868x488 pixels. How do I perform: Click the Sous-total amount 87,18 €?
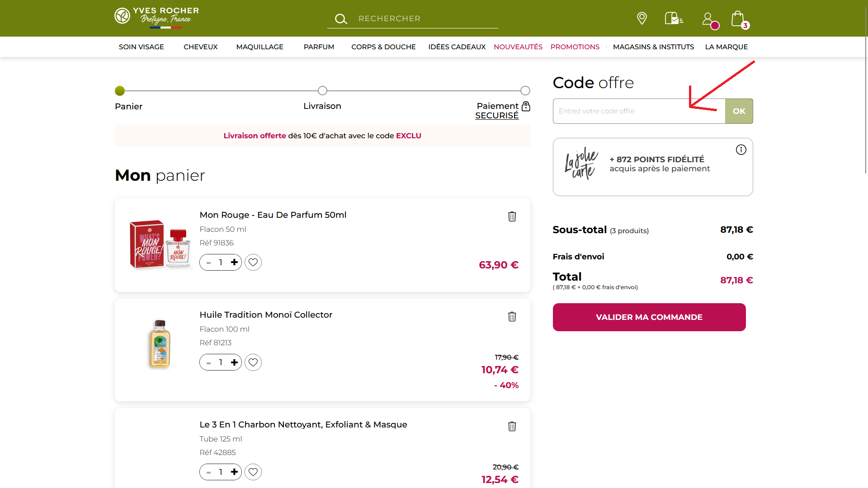(x=736, y=230)
